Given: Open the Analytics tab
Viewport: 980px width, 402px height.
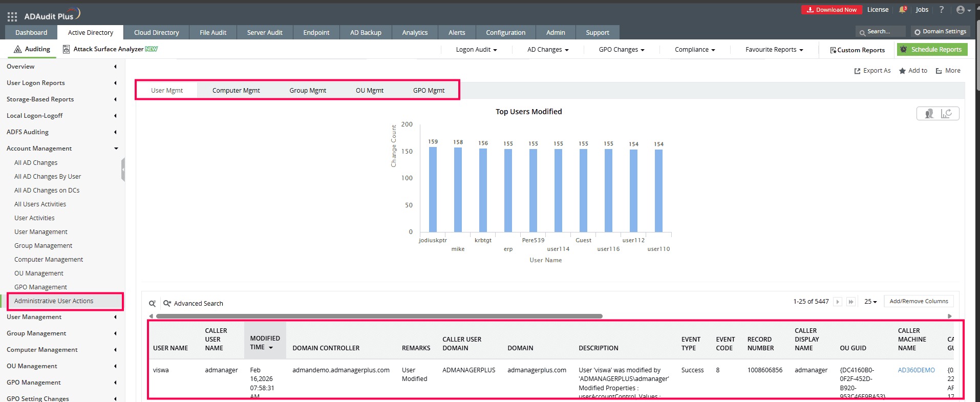Looking at the screenshot, I should [x=415, y=32].
